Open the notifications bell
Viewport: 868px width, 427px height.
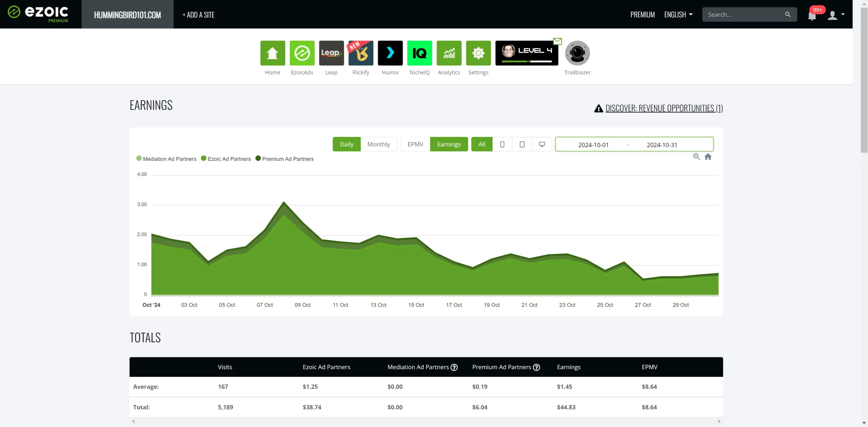click(812, 16)
